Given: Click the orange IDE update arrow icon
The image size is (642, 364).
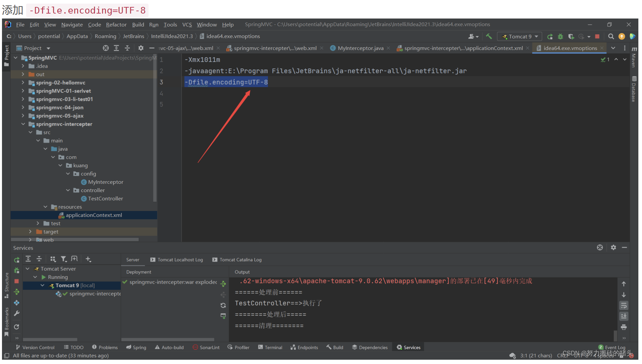Looking at the screenshot, I should [622, 36].
